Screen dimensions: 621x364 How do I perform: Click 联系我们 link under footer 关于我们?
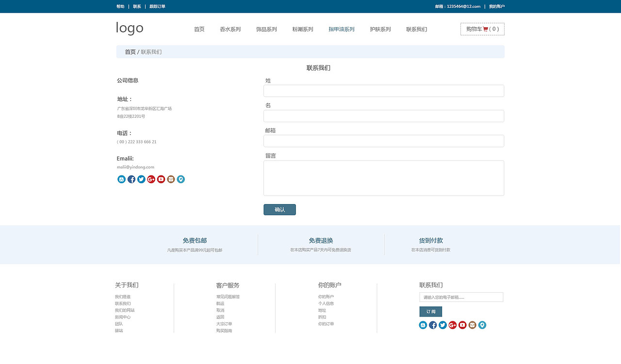click(x=123, y=303)
